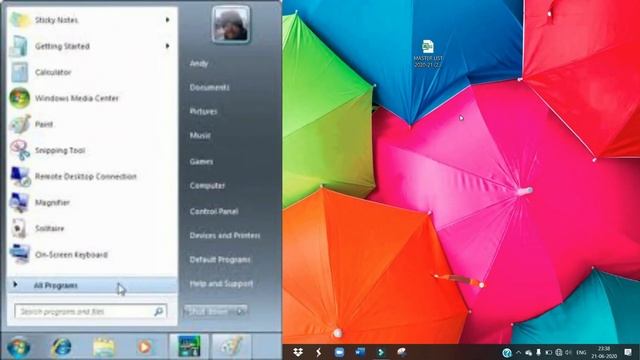Click the user account picture

point(231,24)
